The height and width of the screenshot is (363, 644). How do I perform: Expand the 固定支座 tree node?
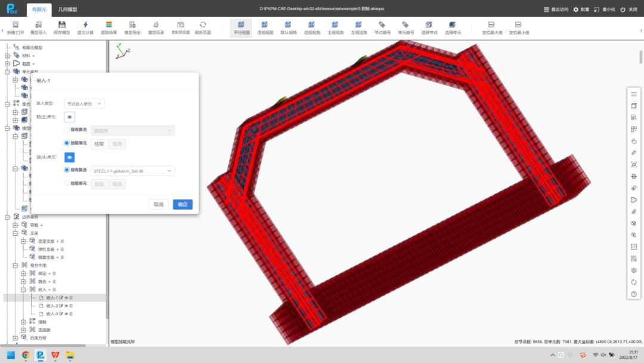(x=24, y=241)
